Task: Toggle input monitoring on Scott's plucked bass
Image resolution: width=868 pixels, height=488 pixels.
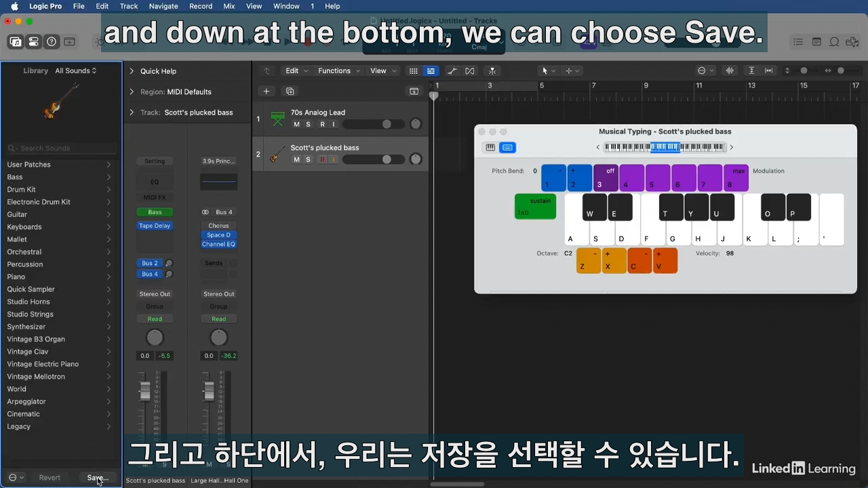Action: click(333, 159)
